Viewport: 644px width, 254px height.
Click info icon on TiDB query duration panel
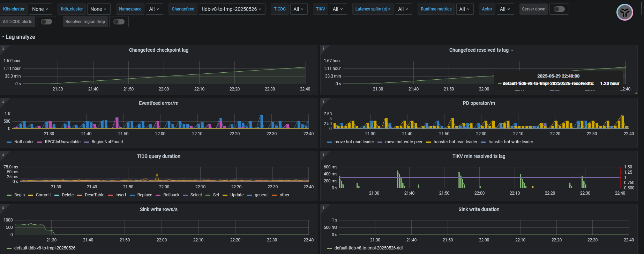click(3, 154)
